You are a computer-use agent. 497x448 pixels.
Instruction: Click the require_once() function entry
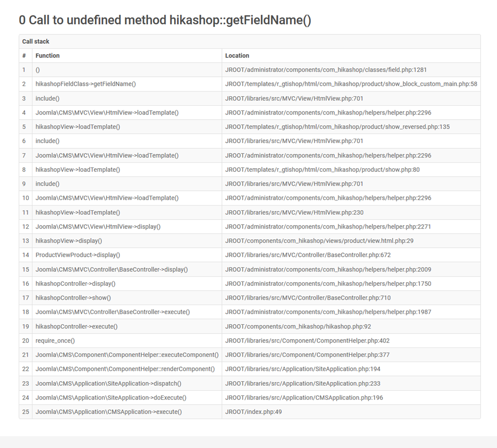click(x=55, y=340)
